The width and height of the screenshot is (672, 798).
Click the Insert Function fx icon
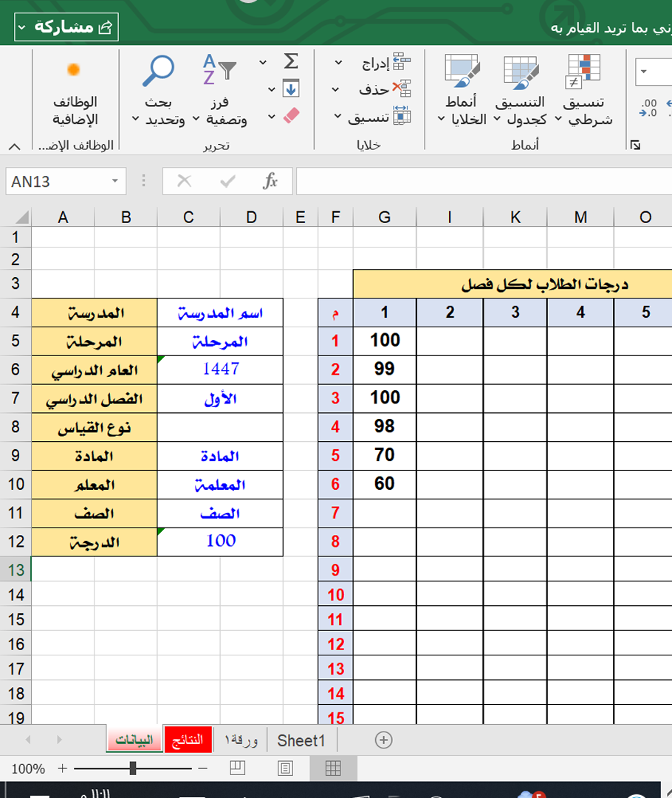[270, 181]
